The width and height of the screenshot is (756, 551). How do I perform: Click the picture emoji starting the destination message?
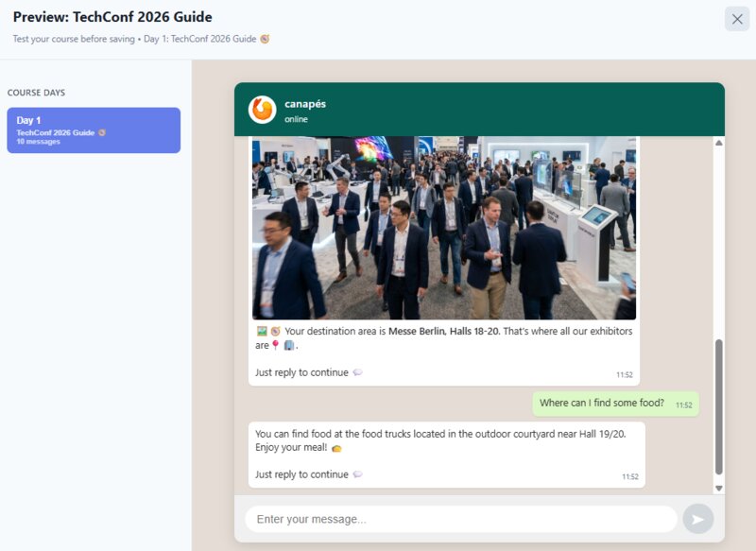(262, 332)
